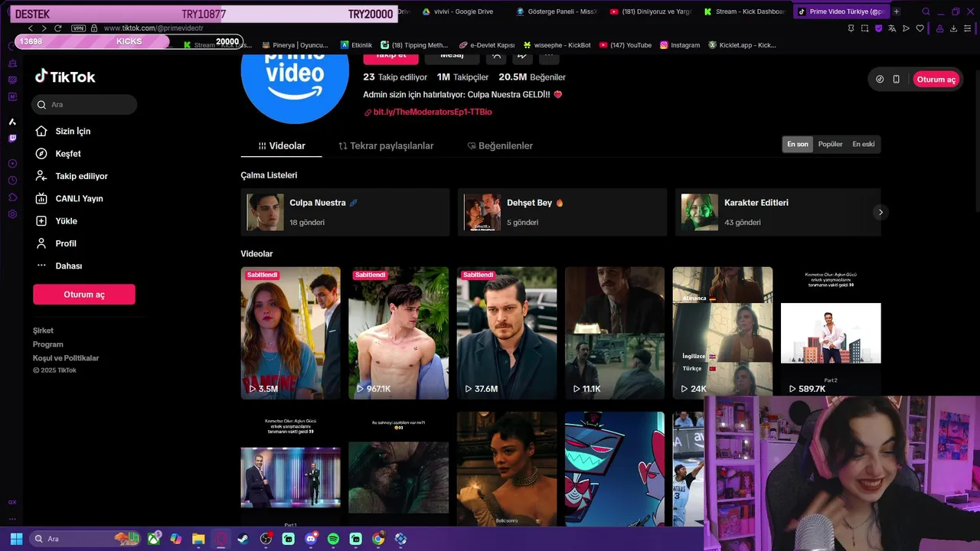Open the e-Devlet Kapısı bookmark
This screenshot has height=551, width=980.
[487, 45]
